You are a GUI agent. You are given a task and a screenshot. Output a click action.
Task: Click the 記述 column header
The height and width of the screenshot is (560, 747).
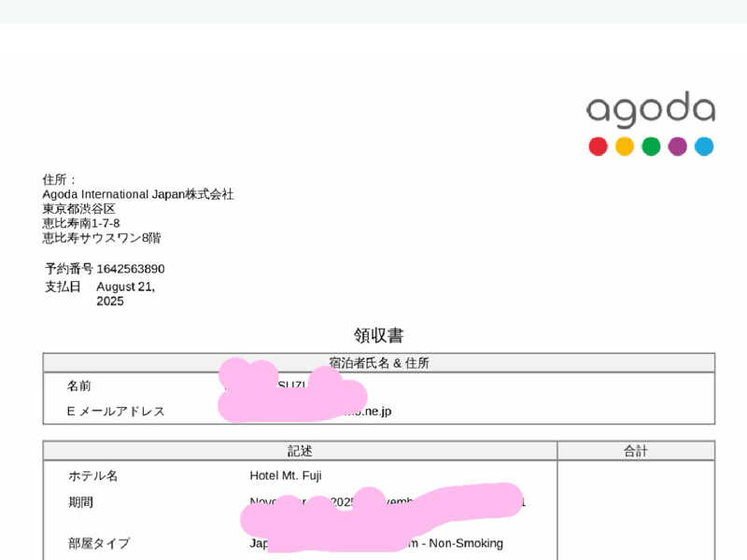300,451
